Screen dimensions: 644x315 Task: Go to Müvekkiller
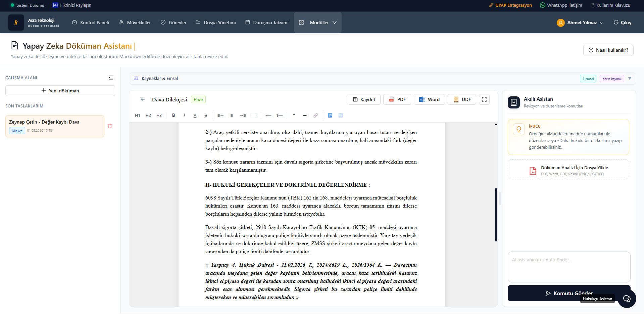[135, 22]
